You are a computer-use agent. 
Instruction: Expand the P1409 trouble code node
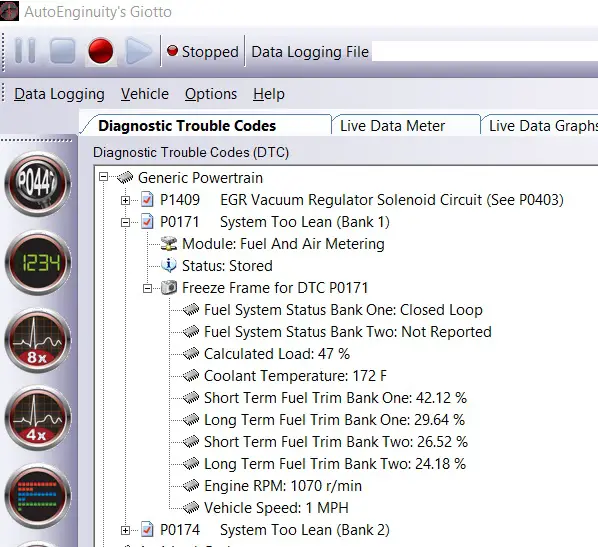click(x=125, y=200)
